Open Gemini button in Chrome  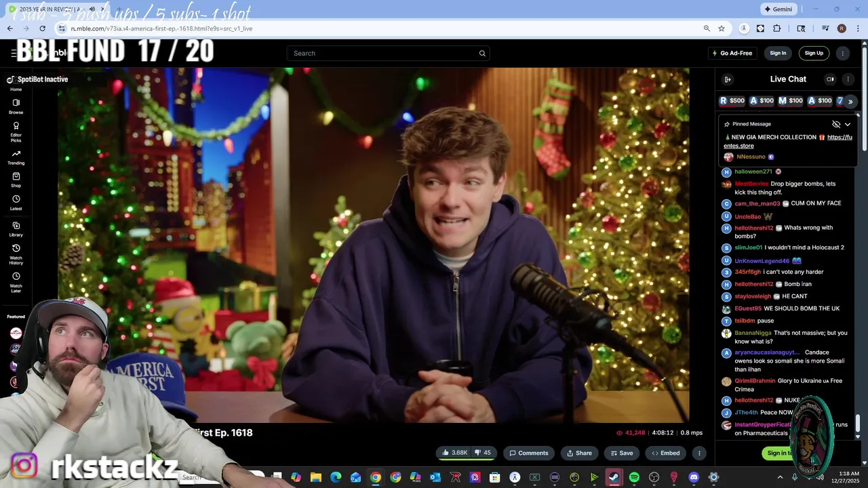tap(778, 9)
